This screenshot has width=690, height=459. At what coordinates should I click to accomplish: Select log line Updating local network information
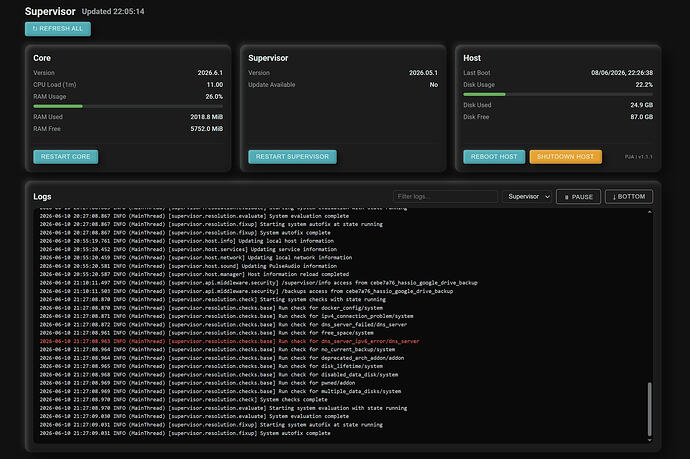(x=195, y=257)
